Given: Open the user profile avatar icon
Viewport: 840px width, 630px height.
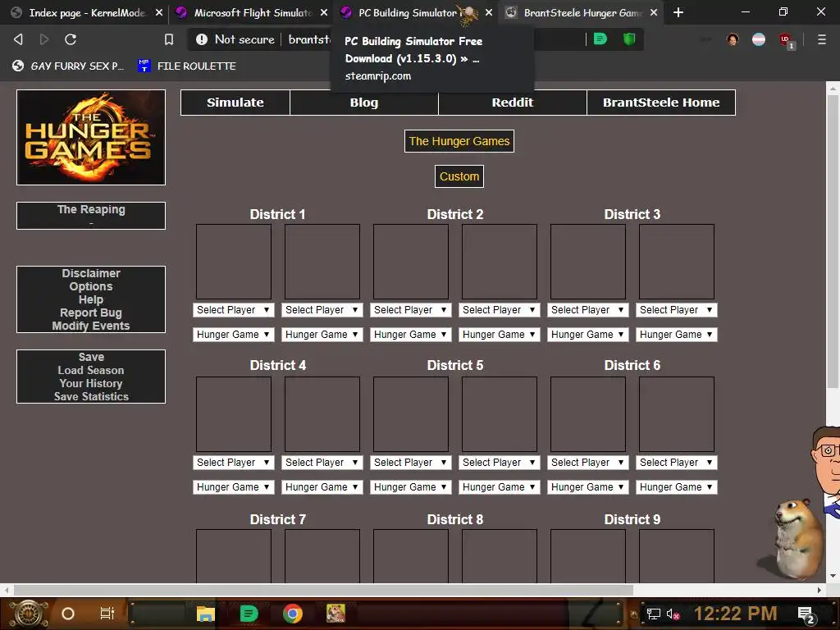Looking at the screenshot, I should tap(733, 39).
